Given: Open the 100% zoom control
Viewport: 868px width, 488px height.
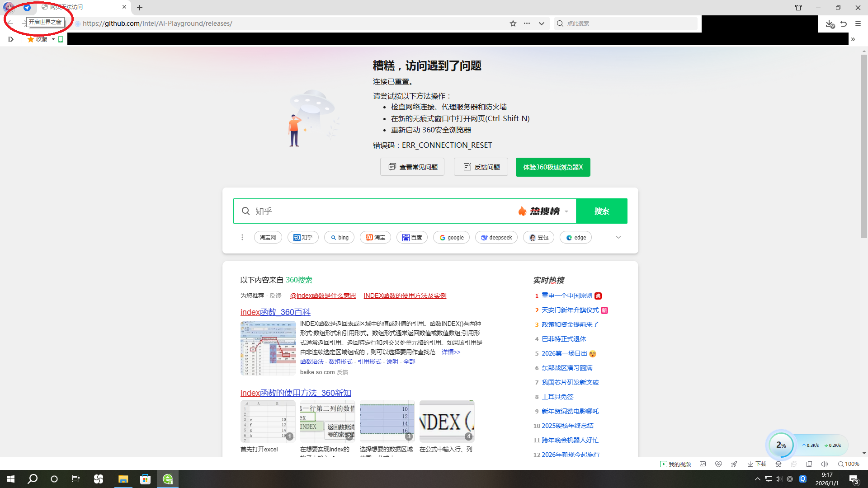Looking at the screenshot, I should point(849,464).
